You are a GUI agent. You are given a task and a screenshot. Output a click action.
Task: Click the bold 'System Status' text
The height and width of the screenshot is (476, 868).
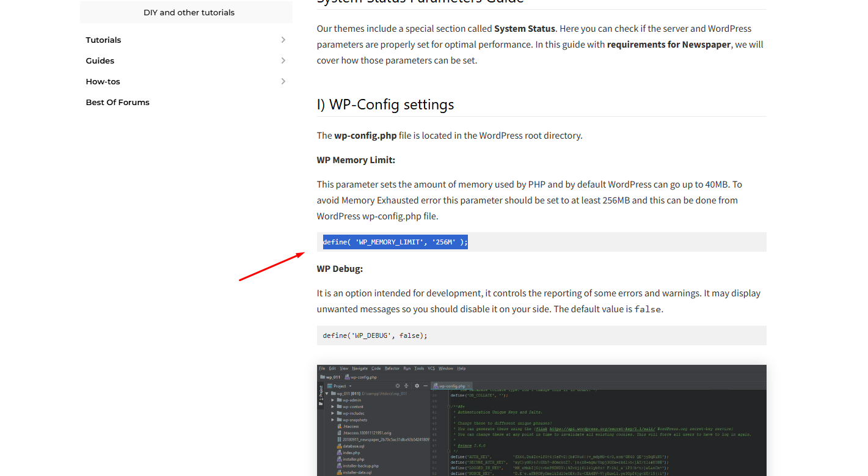tap(525, 29)
